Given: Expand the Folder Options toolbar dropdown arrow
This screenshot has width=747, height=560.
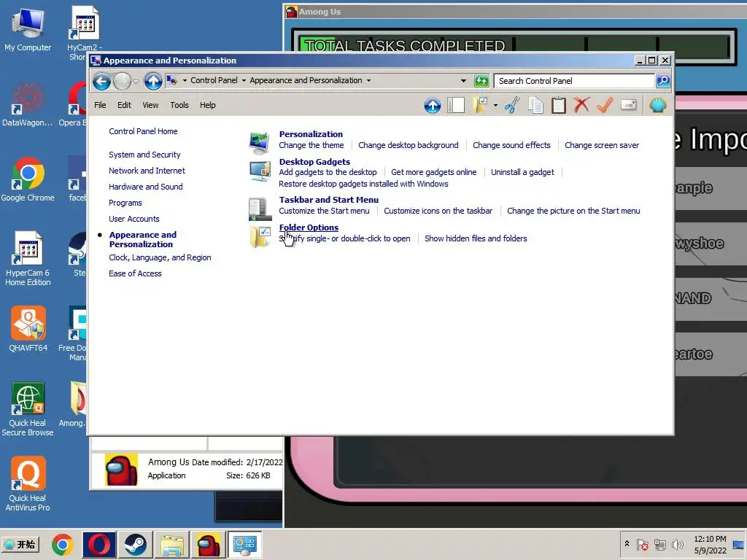Looking at the screenshot, I should (x=495, y=105).
